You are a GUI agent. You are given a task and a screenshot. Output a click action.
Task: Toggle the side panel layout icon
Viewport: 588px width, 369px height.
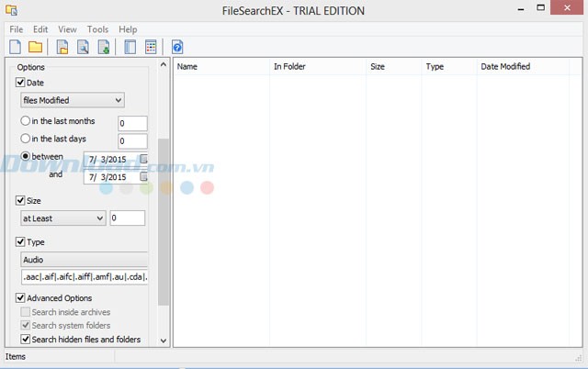pos(130,47)
